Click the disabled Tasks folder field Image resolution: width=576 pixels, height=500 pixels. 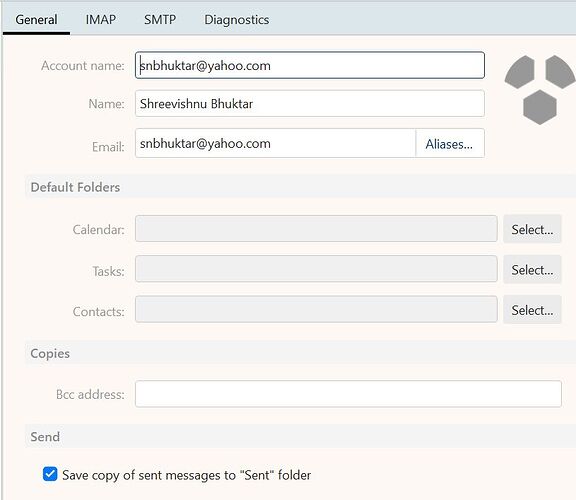click(x=316, y=269)
